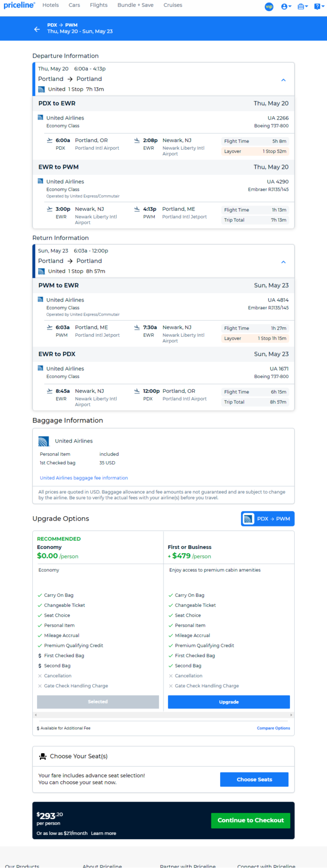Click the dollar icon beside economy Second Bag
Viewport: 327px width, 868px height.
click(x=40, y=666)
